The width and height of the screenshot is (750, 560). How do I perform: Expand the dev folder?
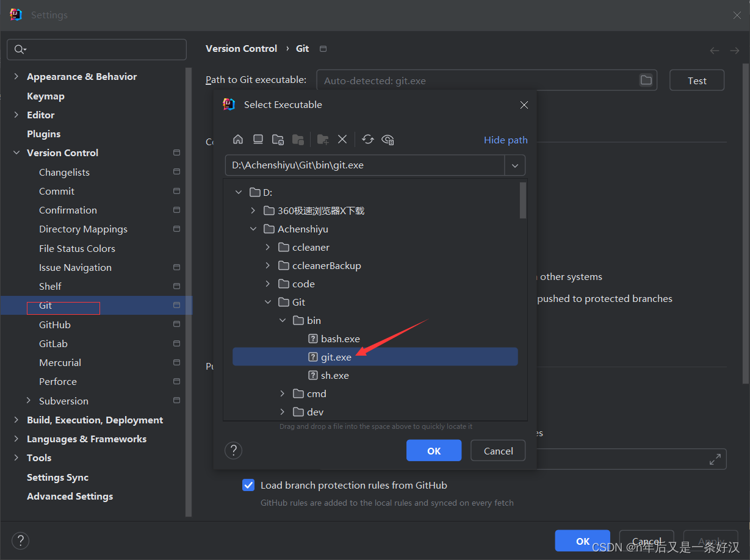tap(283, 412)
